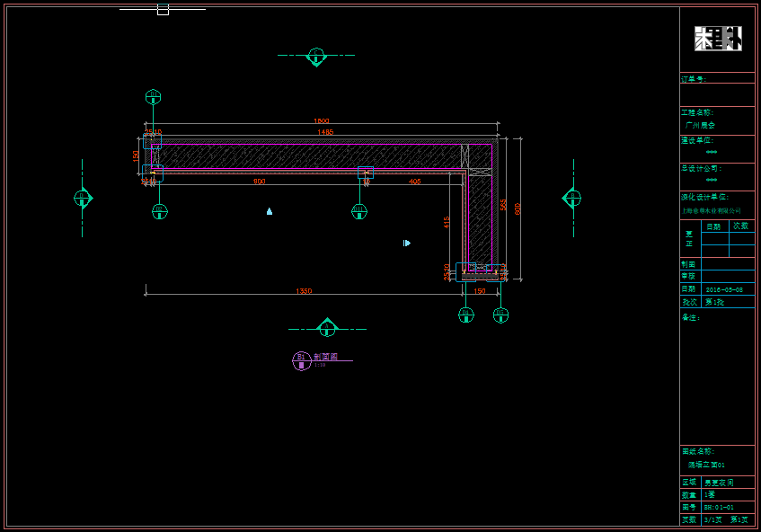
Task: Select the right side elevation marker
Action: (x=572, y=198)
